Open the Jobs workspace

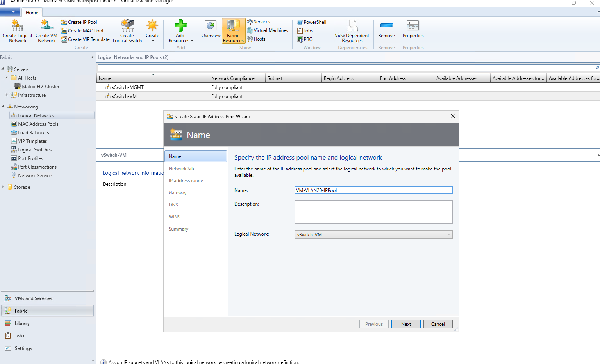pyautogui.click(x=47, y=336)
